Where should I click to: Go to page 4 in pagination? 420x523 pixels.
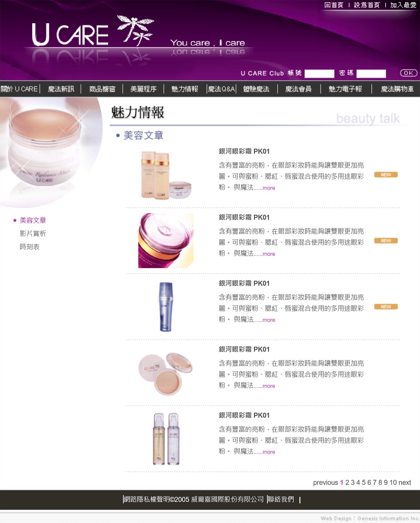[x=358, y=483]
